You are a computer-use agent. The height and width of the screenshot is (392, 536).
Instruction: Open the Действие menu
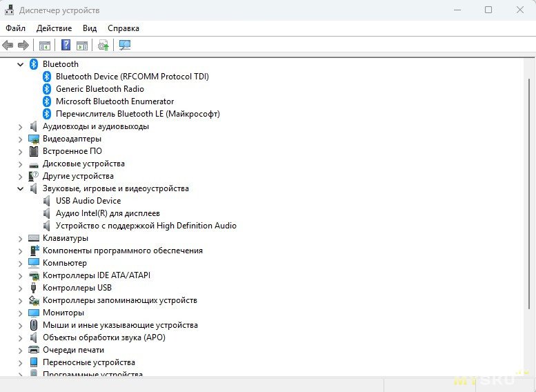pyautogui.click(x=54, y=28)
